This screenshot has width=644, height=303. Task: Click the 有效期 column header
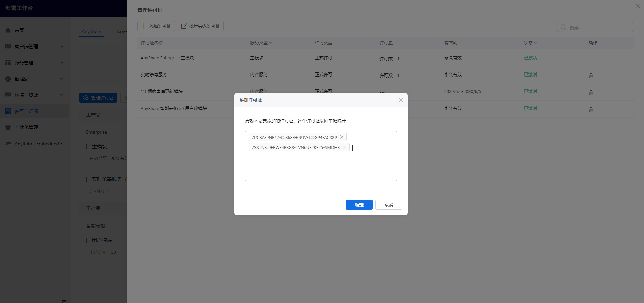pyautogui.click(x=451, y=43)
